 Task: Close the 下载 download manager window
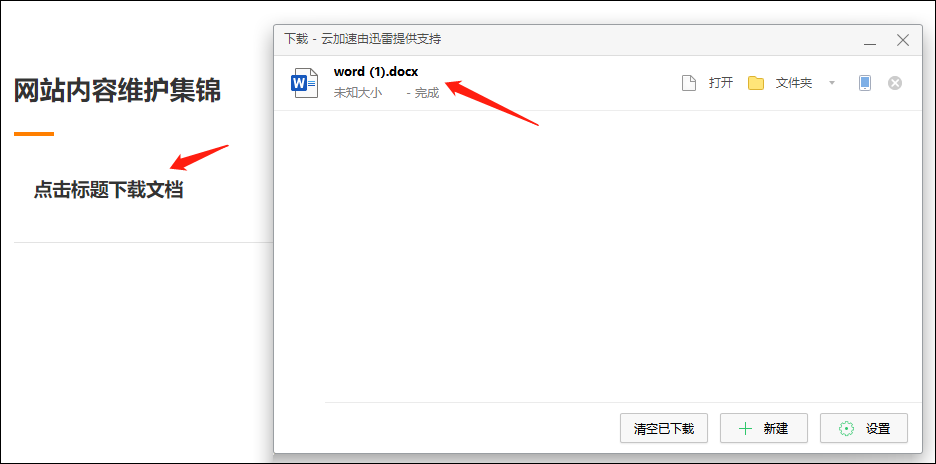[903, 41]
